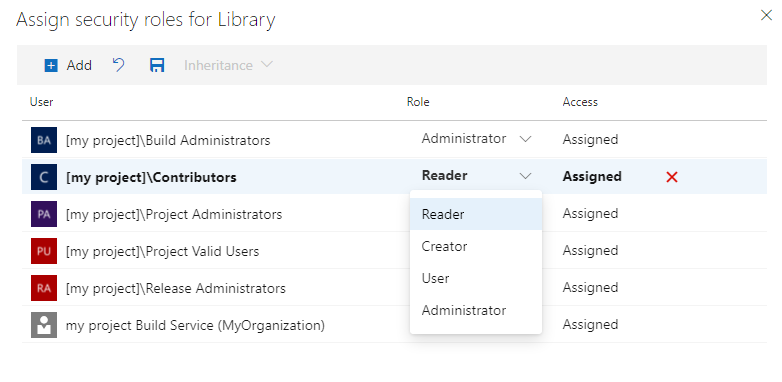Collapse the Contributors role dropdown chevron
The height and width of the screenshot is (382, 782).
pyautogui.click(x=525, y=176)
